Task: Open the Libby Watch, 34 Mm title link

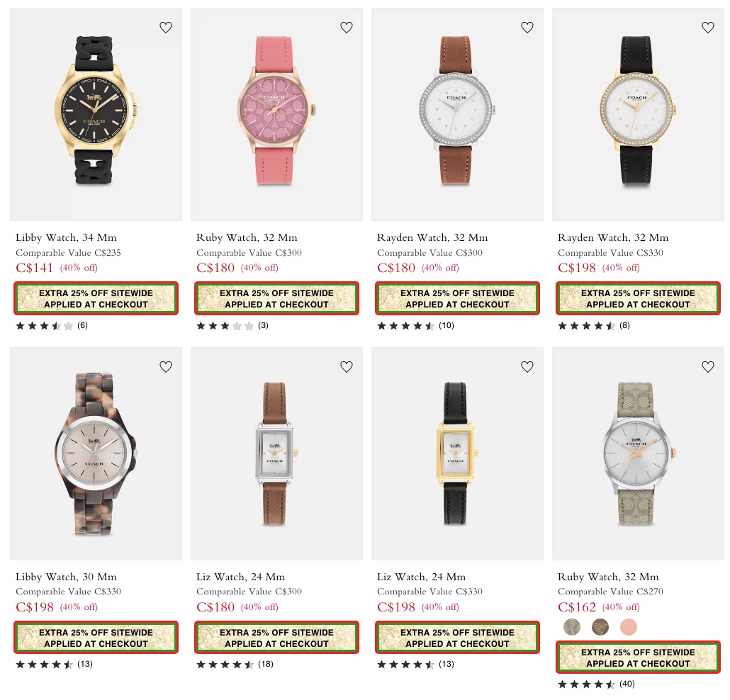Action: coord(66,237)
